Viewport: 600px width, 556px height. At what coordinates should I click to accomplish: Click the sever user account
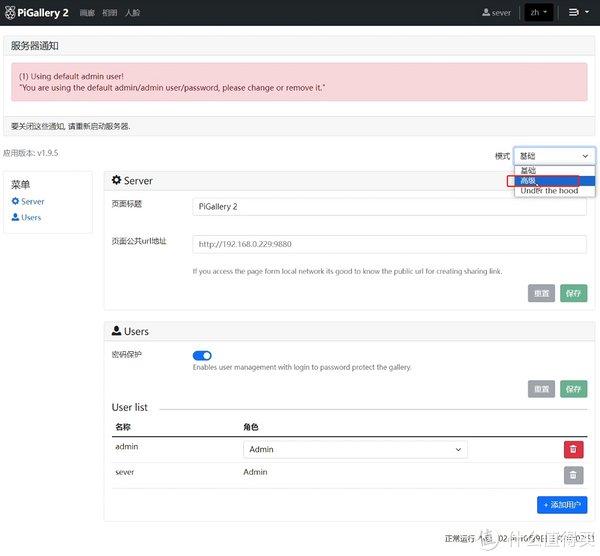tap(496, 13)
